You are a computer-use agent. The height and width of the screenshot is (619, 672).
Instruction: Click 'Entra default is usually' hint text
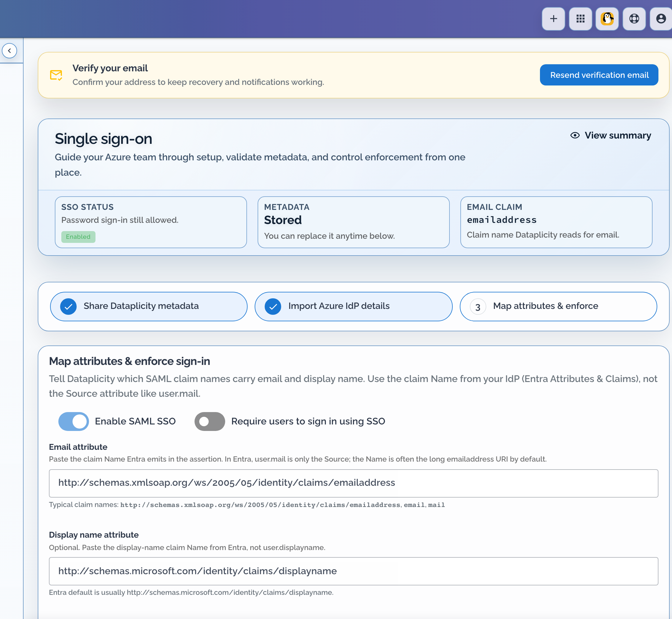tap(191, 592)
